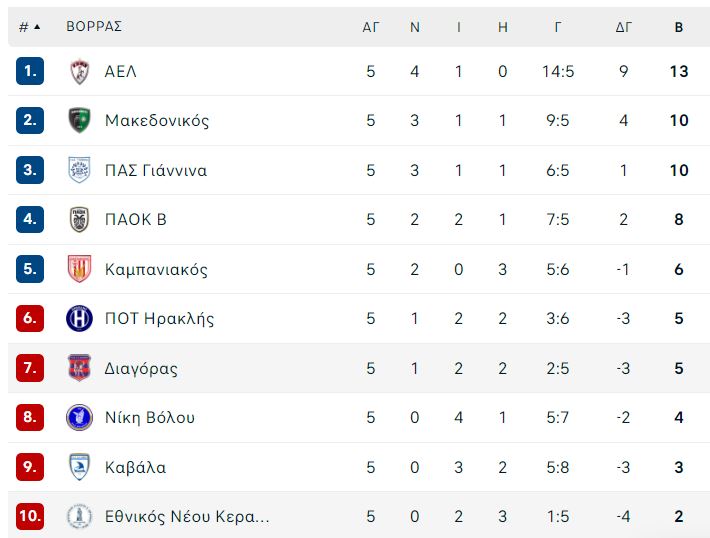The image size is (710, 538).
Task: Select the ΒΟΡΡΑΣ group header
Action: (x=94, y=26)
